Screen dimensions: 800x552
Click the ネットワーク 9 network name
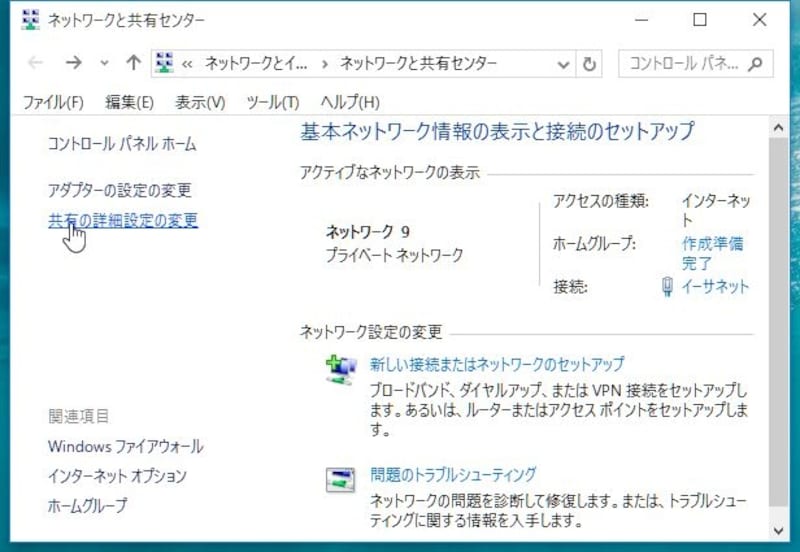368,232
